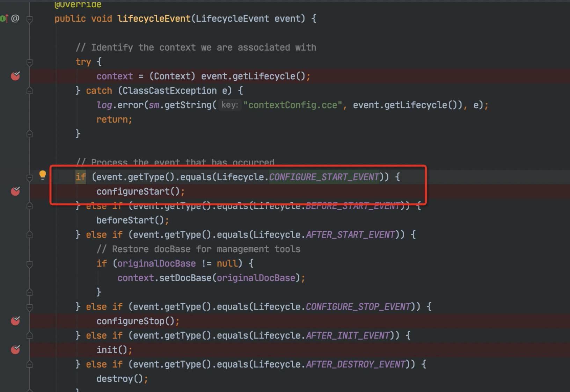
Task: Collapse the catch ClassCastException fold marker
Action: click(30, 91)
